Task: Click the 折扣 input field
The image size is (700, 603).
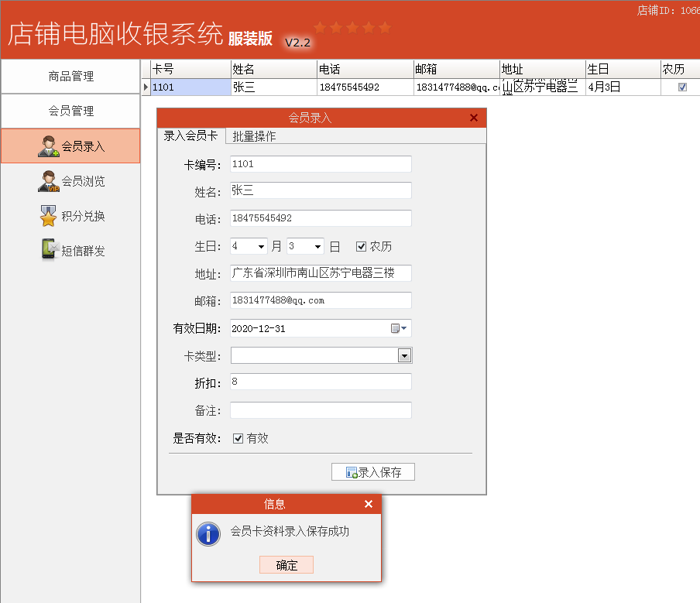Action: tap(321, 382)
